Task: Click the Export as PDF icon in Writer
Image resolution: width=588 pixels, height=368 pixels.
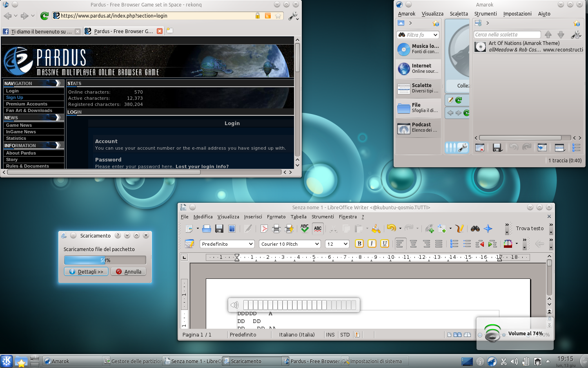Action: pos(264,229)
